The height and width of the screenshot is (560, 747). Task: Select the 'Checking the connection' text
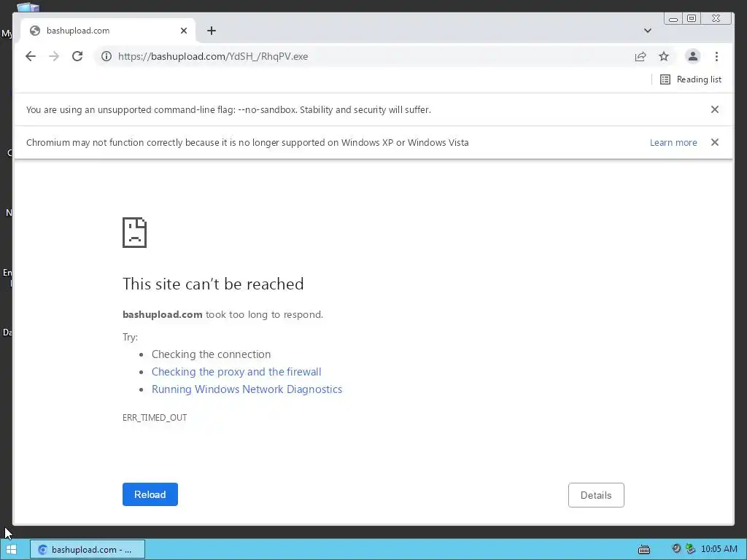tap(211, 354)
